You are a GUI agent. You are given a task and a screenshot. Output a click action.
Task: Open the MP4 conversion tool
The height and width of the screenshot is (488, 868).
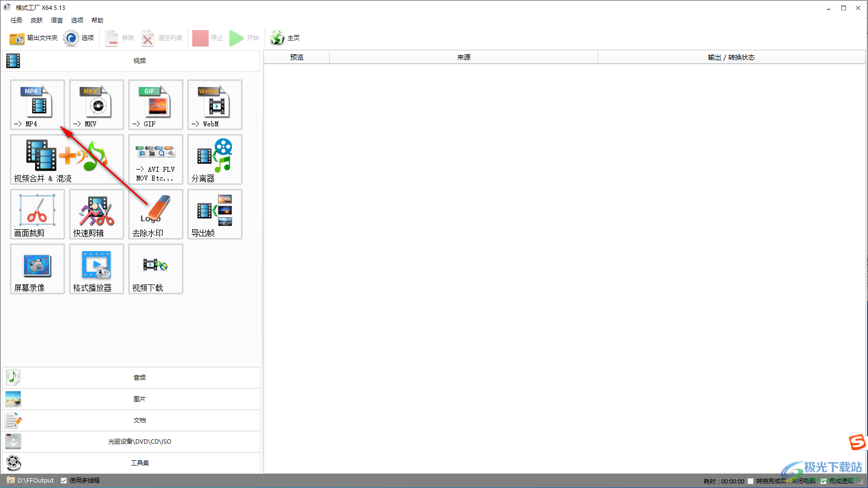pos(37,104)
